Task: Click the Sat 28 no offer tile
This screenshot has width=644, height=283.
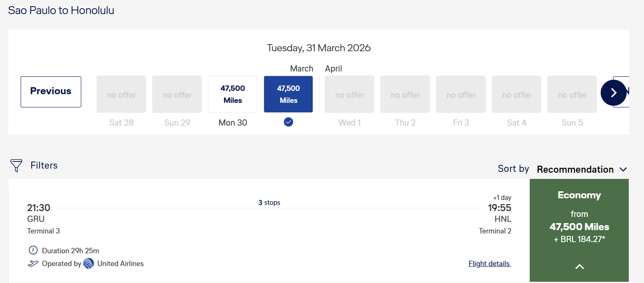Action: 121,94
